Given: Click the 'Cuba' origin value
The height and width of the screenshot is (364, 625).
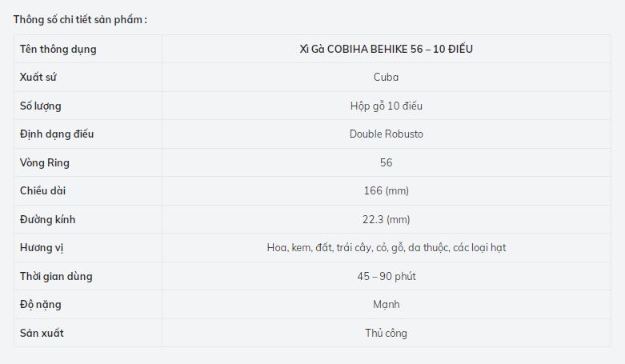Looking at the screenshot, I should (386, 78).
